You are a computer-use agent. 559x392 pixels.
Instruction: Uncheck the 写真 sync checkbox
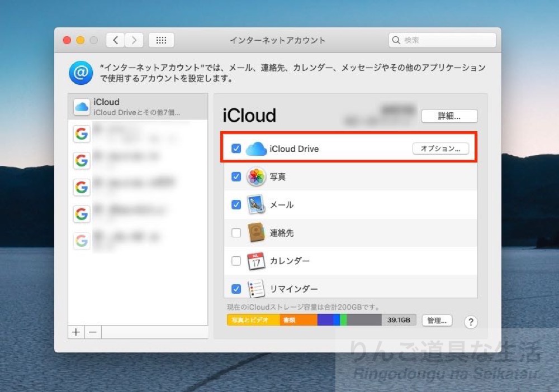pos(236,176)
